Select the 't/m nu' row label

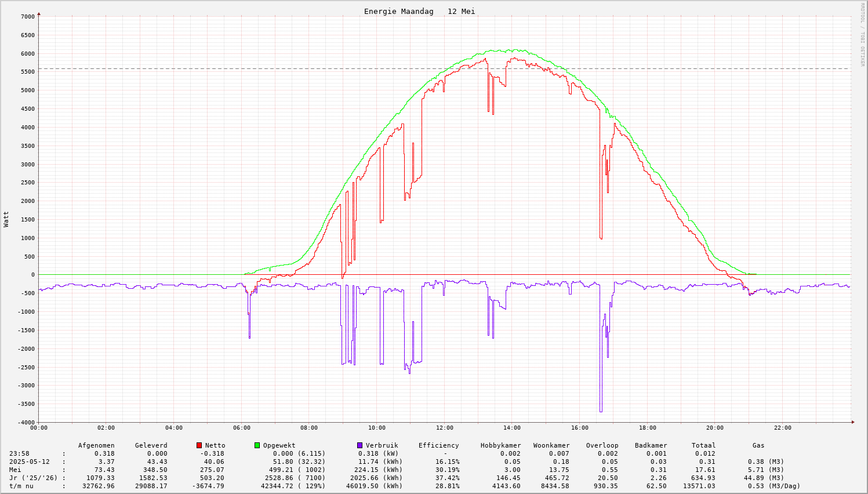click(x=21, y=486)
